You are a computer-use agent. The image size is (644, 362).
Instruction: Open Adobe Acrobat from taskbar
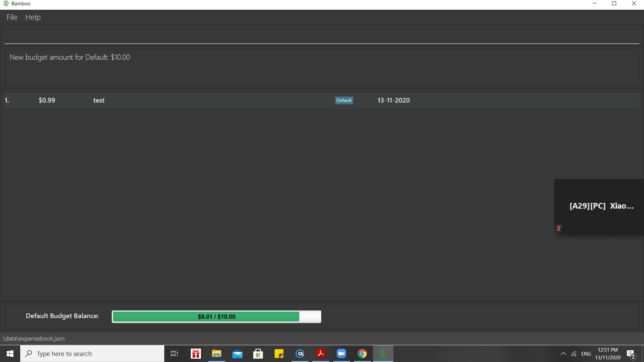click(x=321, y=354)
